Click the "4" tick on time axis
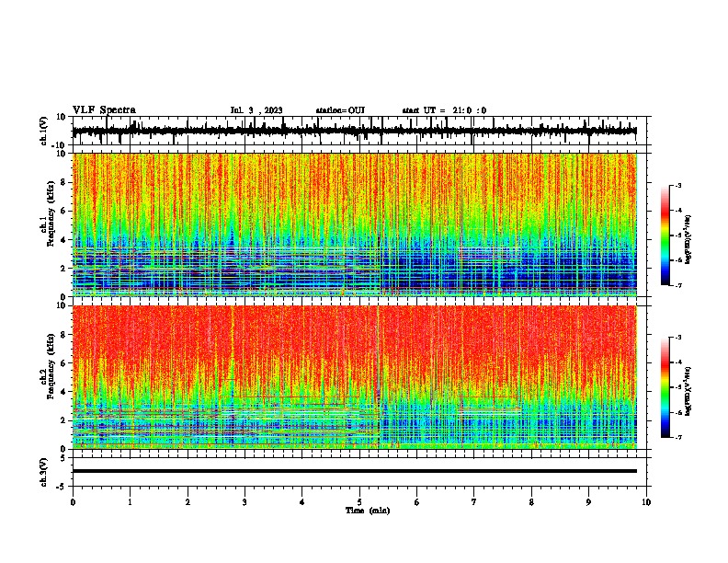The width and height of the screenshot is (728, 563). coord(302,501)
